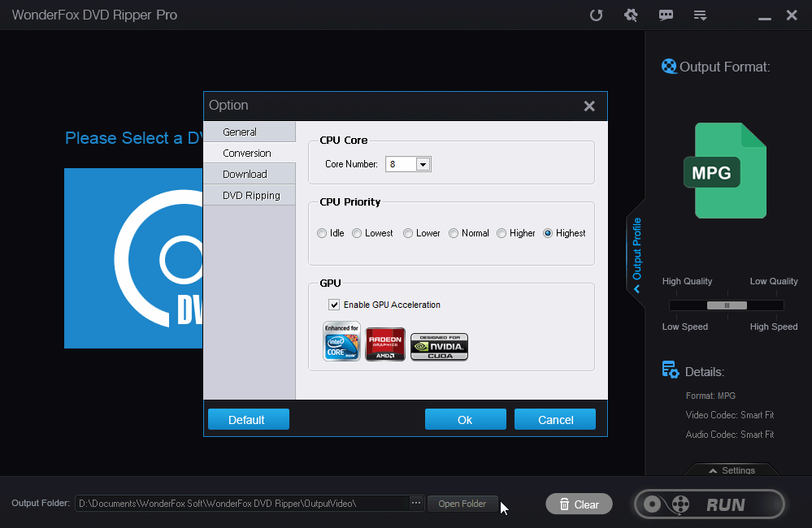The image size is (812, 528).
Task: Start ripping with the RUN button
Action: 710,504
